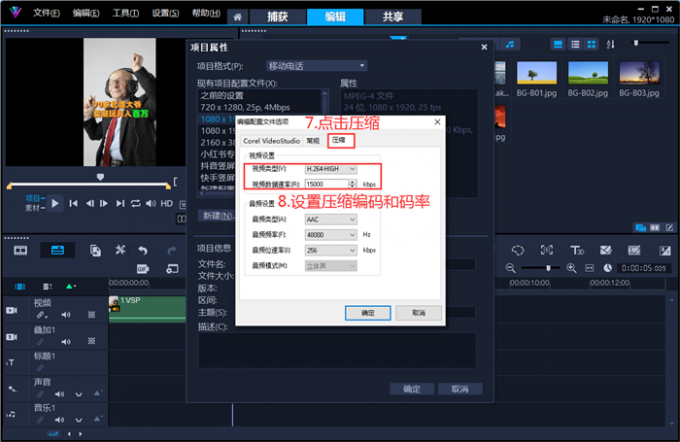
Task: Fit project in timeline window
Action: (589, 268)
